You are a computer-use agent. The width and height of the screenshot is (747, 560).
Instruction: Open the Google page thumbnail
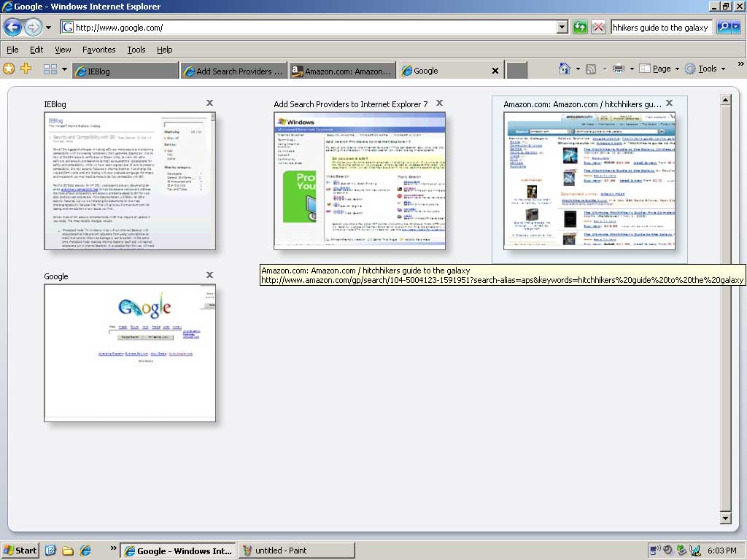[130, 353]
